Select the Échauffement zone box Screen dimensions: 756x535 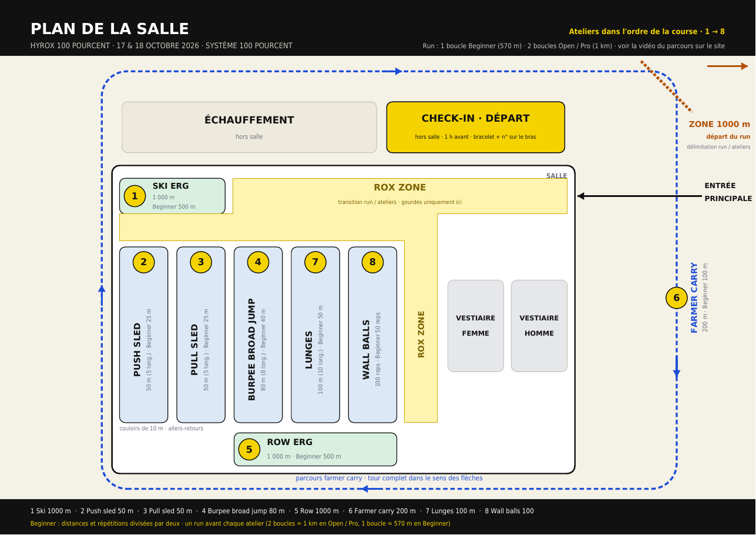pyautogui.click(x=249, y=127)
